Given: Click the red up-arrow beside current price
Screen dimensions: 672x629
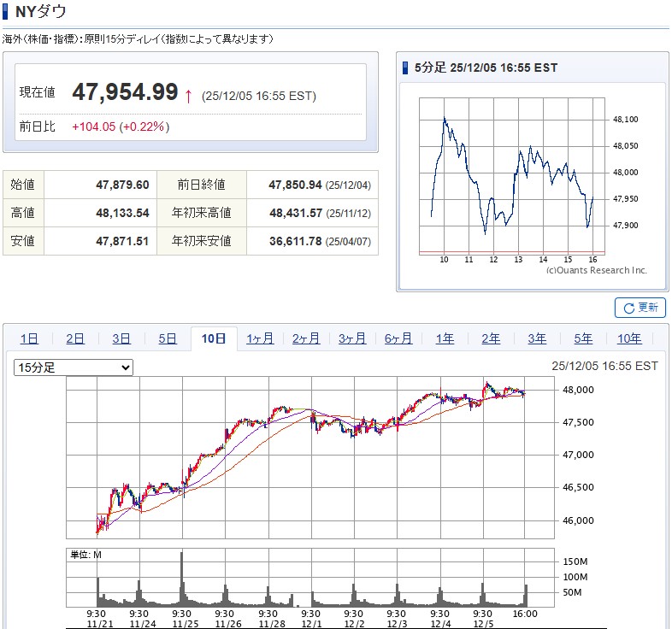Looking at the screenshot, I should point(188,95).
